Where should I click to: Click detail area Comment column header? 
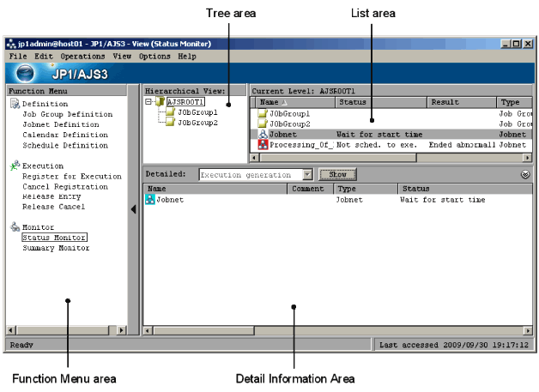310,189
